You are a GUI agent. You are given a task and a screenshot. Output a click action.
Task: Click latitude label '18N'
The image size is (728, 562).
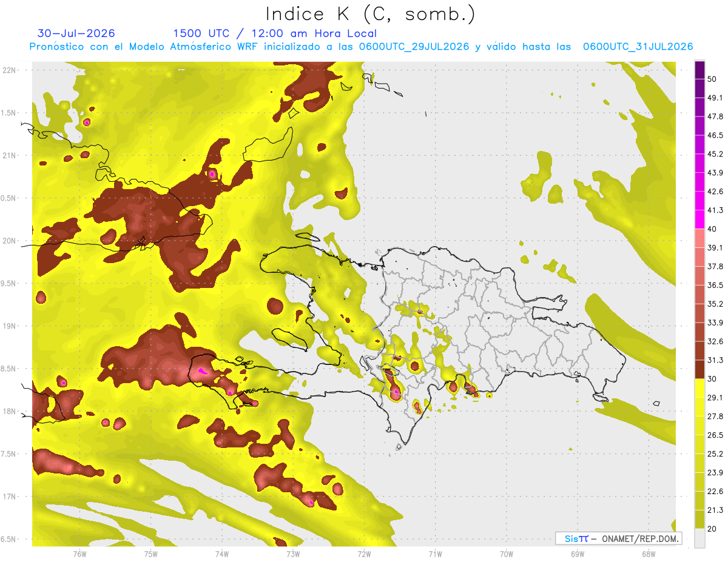tap(9, 411)
